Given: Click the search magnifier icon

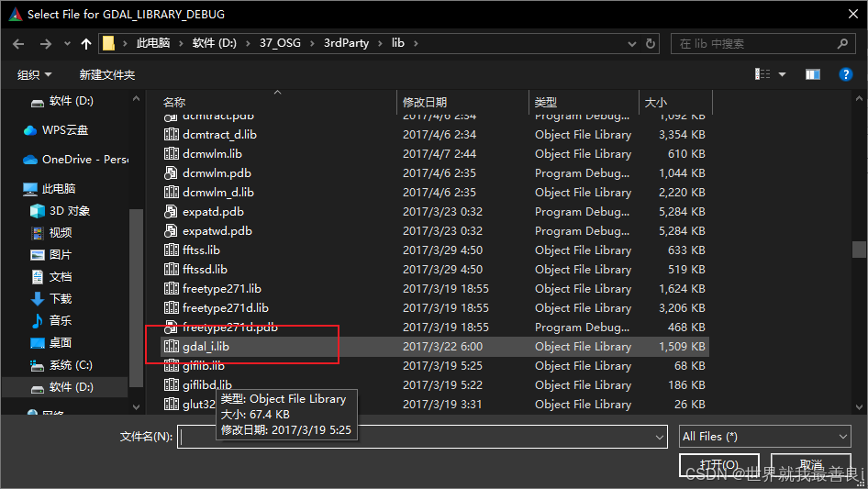Looking at the screenshot, I should tap(842, 44).
